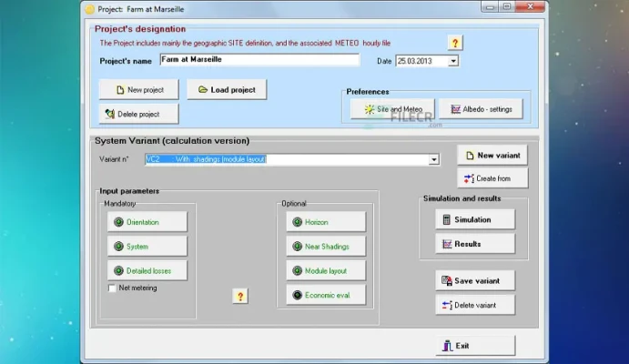Expand the Date dropdown arrow
Image resolution: width=629 pixels, height=364 pixels.
click(453, 61)
